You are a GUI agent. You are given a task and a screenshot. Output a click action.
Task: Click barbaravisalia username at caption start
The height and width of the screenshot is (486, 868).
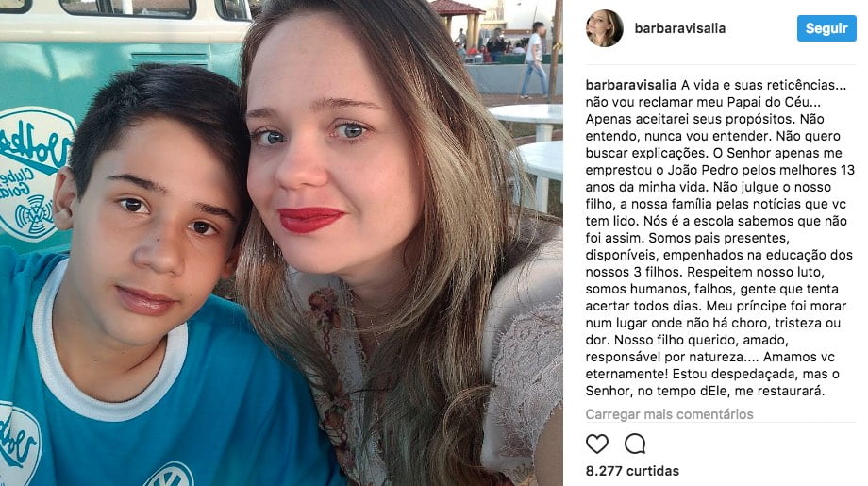coord(631,85)
